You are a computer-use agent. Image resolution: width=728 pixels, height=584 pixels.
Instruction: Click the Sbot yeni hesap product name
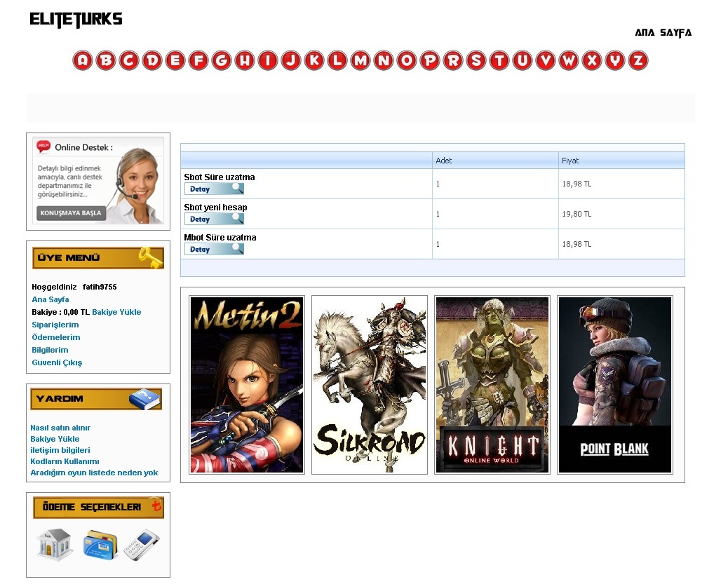coord(215,207)
